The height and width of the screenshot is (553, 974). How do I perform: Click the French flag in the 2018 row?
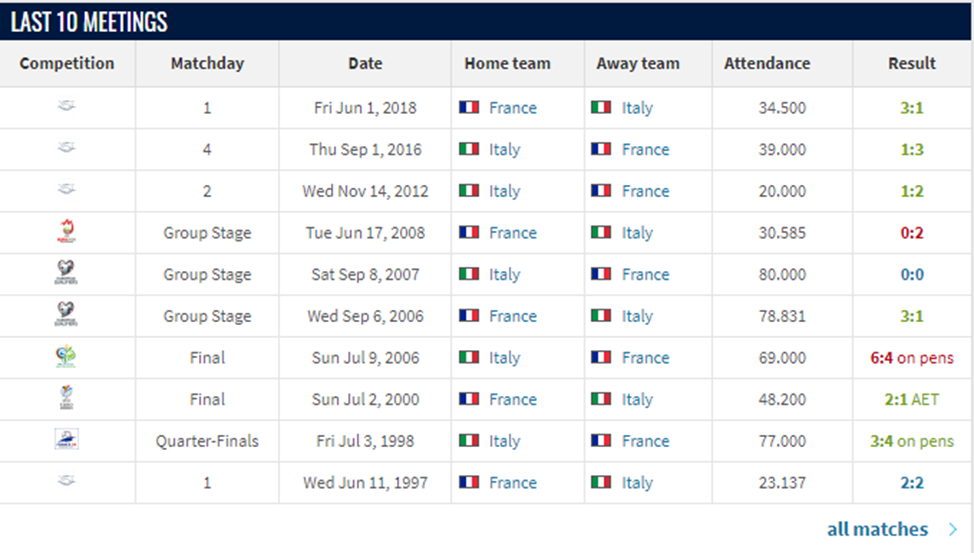(469, 107)
